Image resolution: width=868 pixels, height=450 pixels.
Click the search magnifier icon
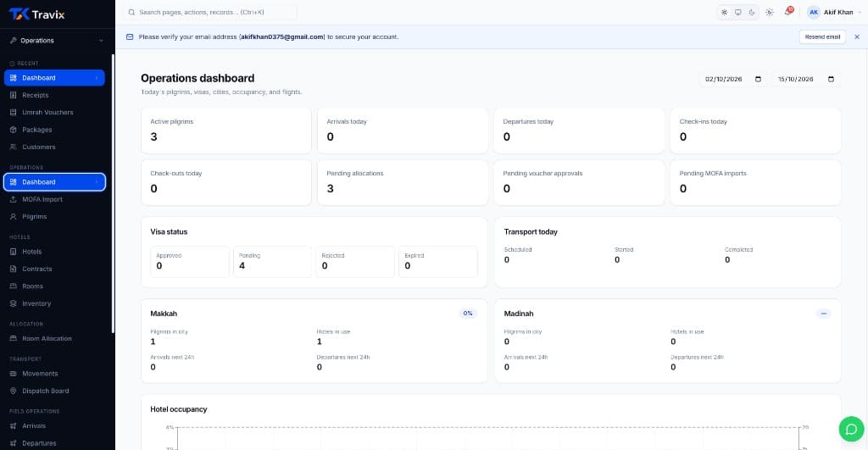(131, 12)
